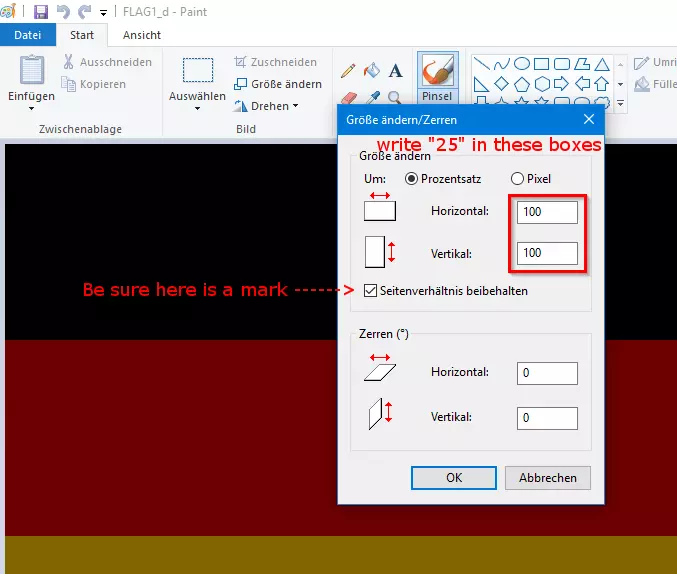Open the quick access toolbar customize arrow
Screen dimensions: 677x574
(104, 13)
